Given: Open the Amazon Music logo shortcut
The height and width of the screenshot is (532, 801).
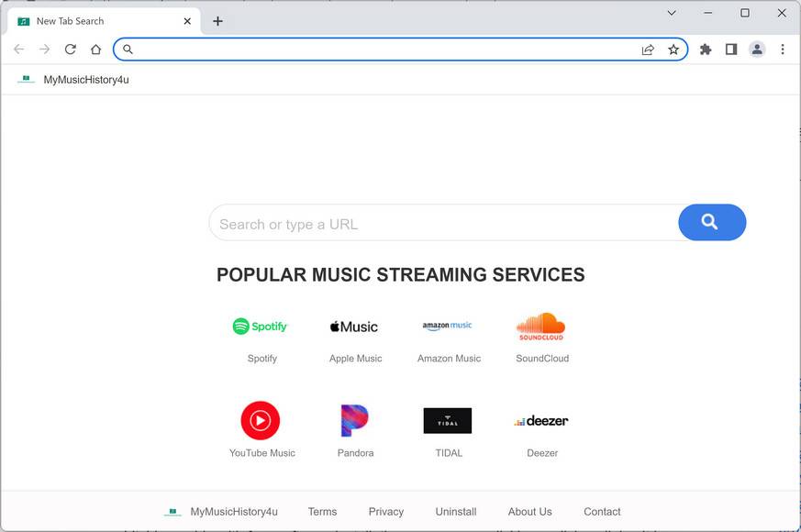Looking at the screenshot, I should [448, 326].
